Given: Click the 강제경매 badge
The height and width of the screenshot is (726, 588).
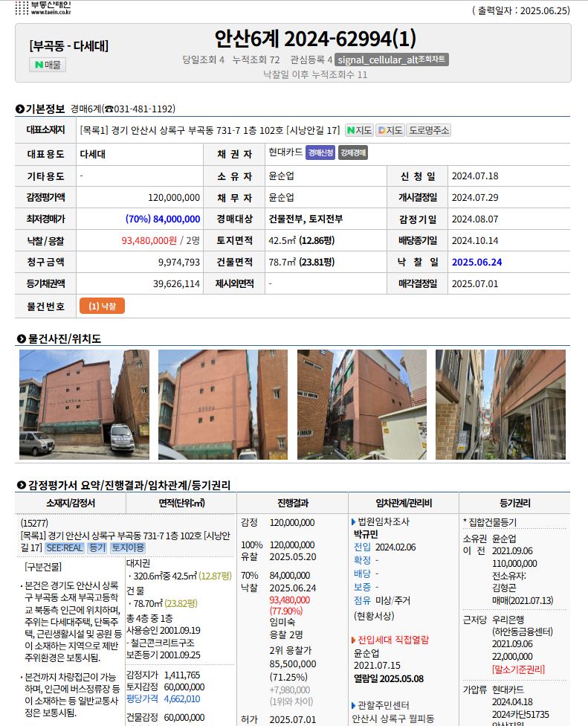Looking at the screenshot, I should click(353, 152).
